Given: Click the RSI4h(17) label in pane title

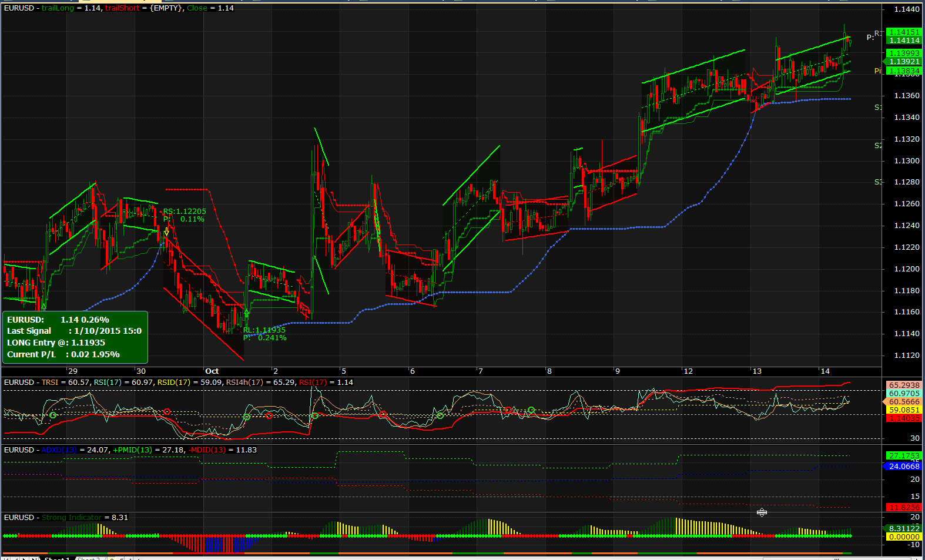Looking at the screenshot, I should 244,383.
